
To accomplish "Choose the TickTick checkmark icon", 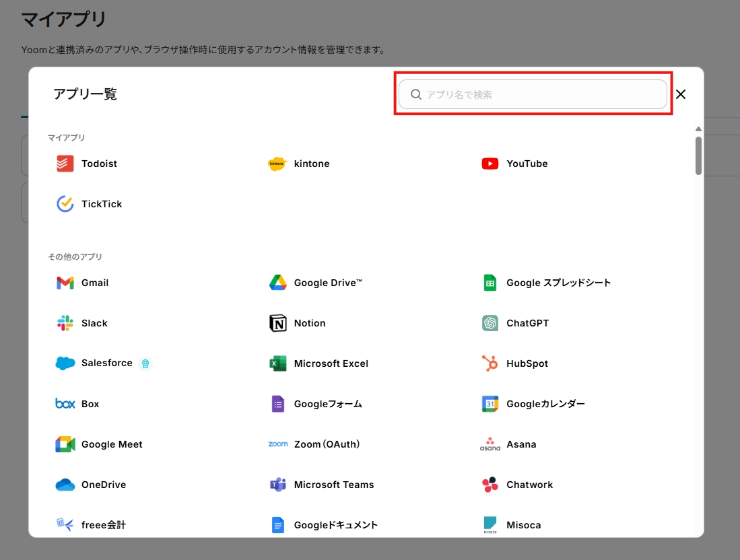I will [x=65, y=204].
